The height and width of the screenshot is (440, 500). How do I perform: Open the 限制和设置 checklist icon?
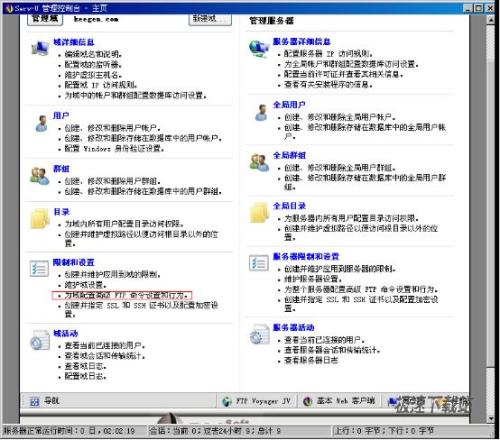coord(39,268)
